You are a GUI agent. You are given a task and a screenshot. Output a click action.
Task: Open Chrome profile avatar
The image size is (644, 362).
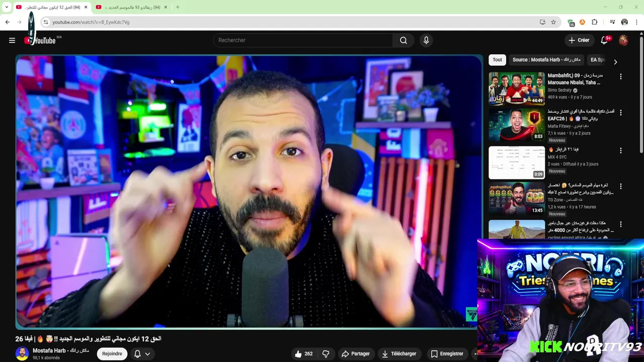(x=624, y=22)
